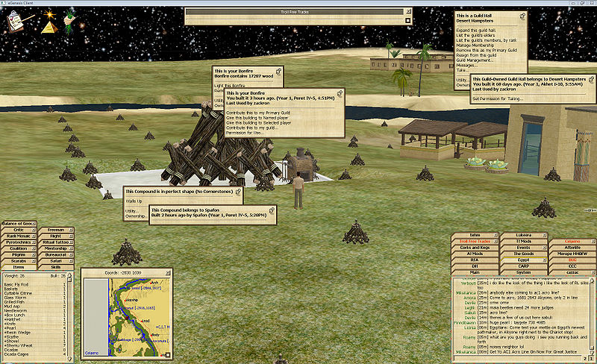597x364 pixels.
Task: Open the Egypt chat tab
Action: [x=524, y=260]
